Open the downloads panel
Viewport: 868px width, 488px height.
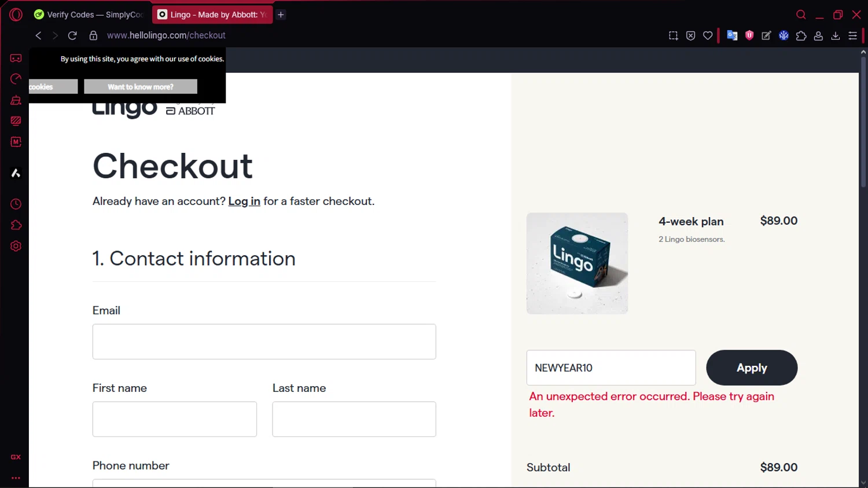[x=836, y=35]
